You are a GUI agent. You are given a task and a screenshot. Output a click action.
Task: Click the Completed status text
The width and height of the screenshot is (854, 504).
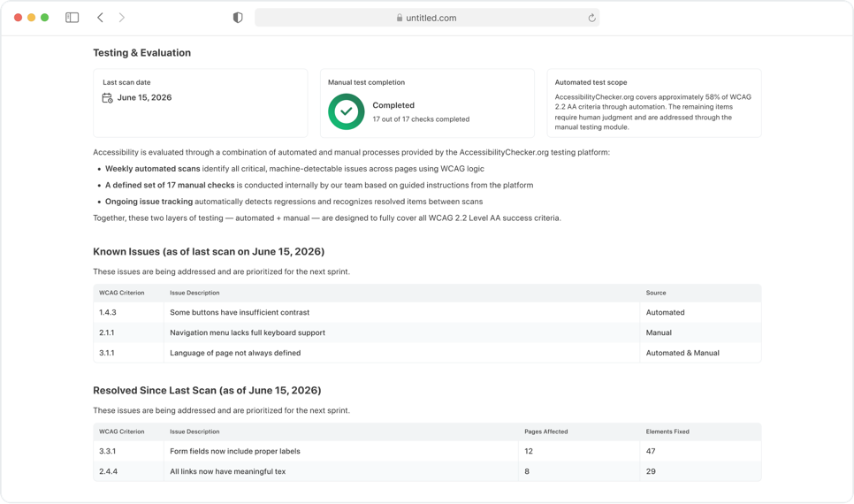[x=393, y=105]
